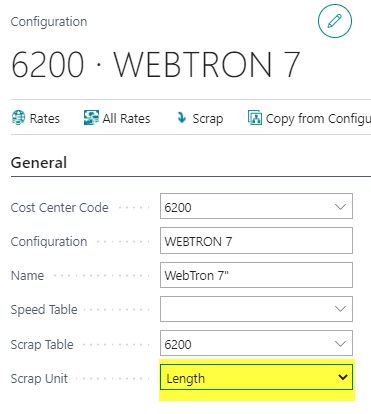Image resolution: width=371 pixels, height=414 pixels.
Task: Expand the Cost Center Code dropdown
Action: tap(340, 207)
